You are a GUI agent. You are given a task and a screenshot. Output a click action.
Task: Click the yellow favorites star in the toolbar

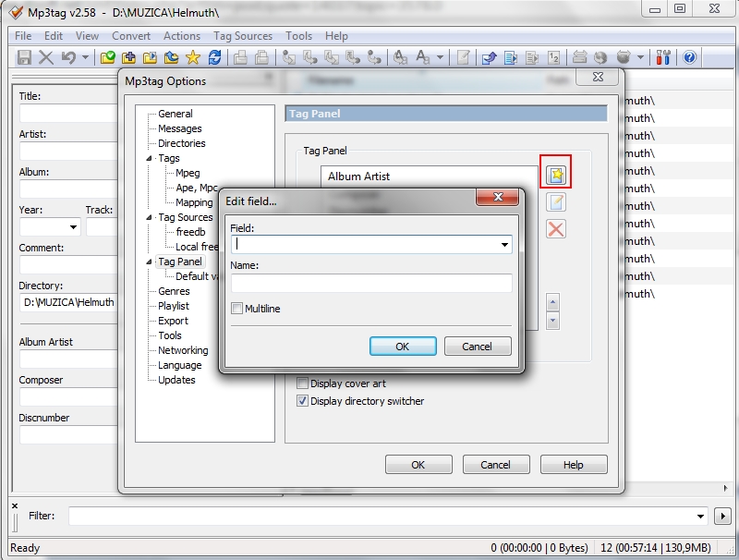click(x=192, y=57)
